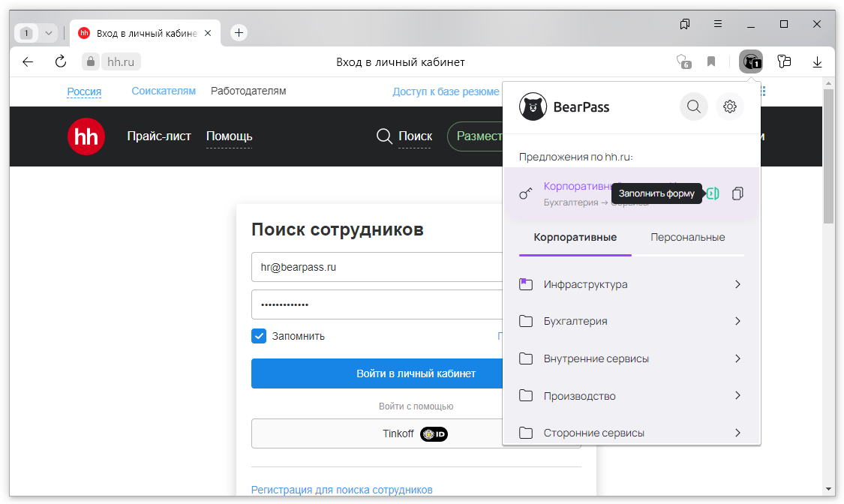The width and height of the screenshot is (844, 504).
Task: Expand the Инфраструктура folder
Action: click(737, 284)
